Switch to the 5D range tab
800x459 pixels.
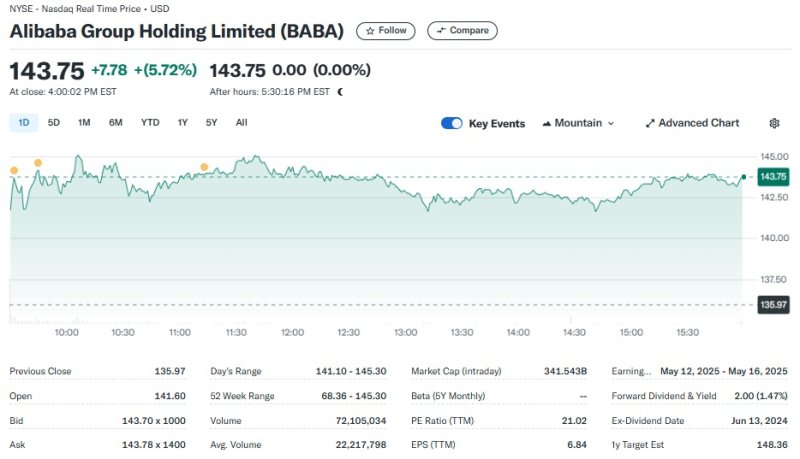pyautogui.click(x=54, y=123)
